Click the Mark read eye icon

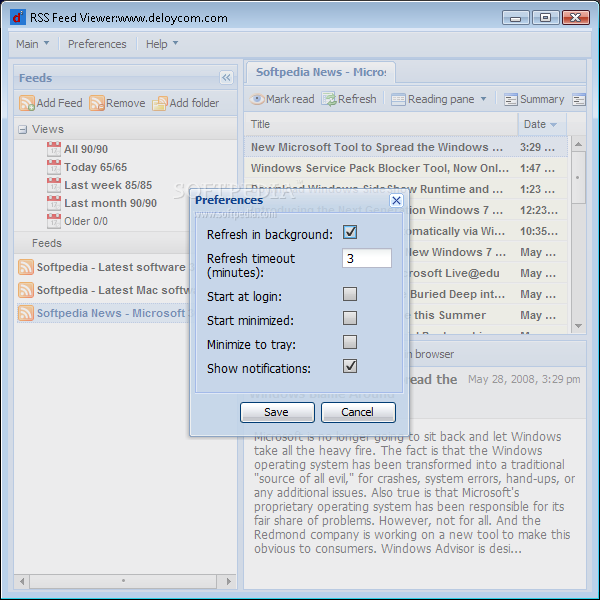pyautogui.click(x=257, y=99)
